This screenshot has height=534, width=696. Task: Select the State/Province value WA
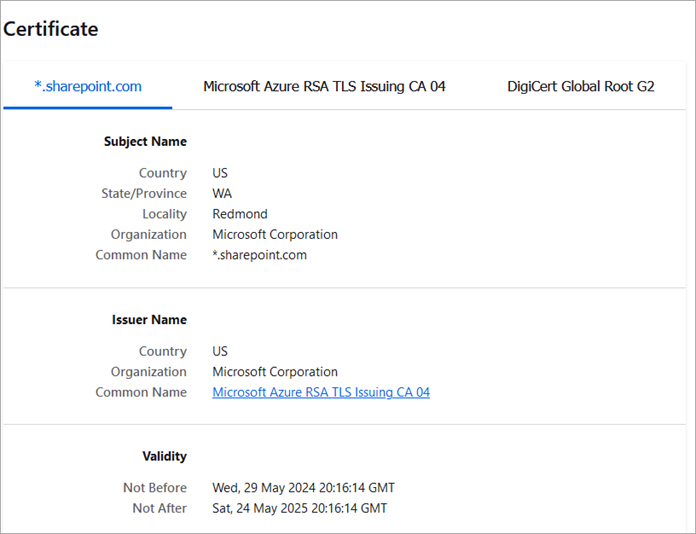[x=222, y=194]
